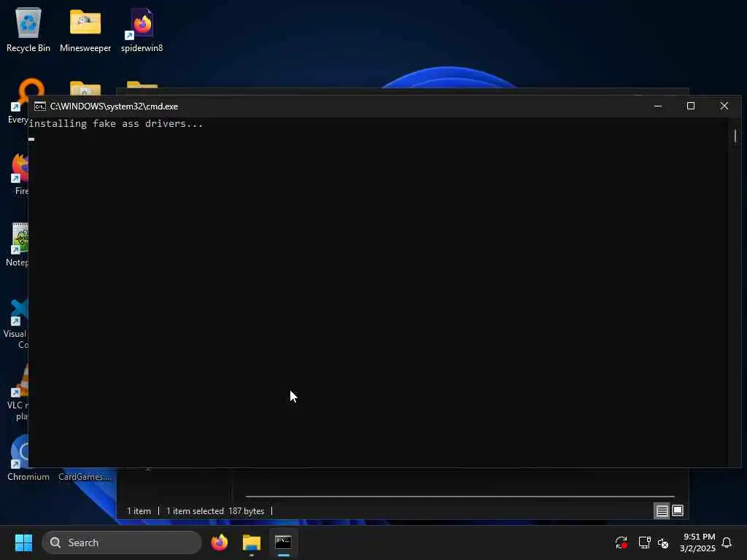Image resolution: width=747 pixels, height=560 pixels.
Task: Click the "installing fake ass drivers..." text
Action: 116,124
